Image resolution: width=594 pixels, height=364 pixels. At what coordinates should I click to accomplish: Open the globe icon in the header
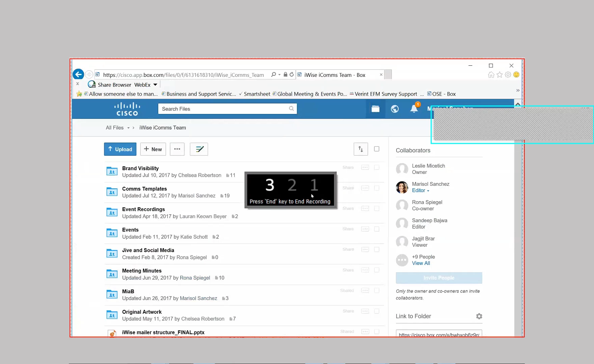tap(395, 109)
